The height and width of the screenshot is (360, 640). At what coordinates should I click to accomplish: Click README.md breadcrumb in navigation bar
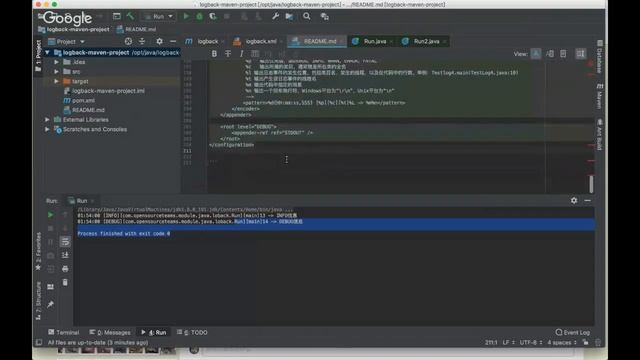pyautogui.click(x=136, y=29)
